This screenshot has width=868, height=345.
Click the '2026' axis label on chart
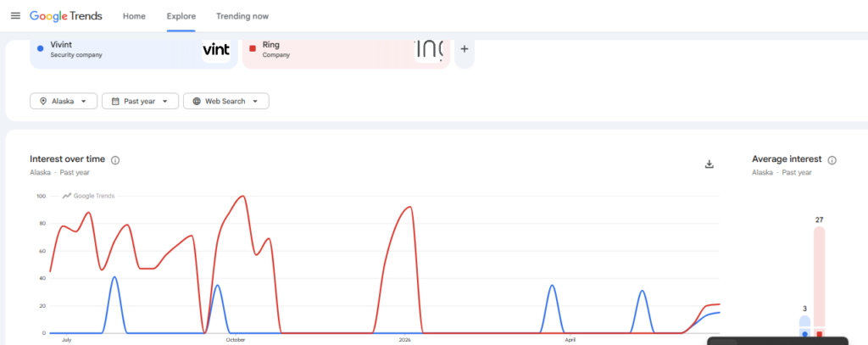404,340
